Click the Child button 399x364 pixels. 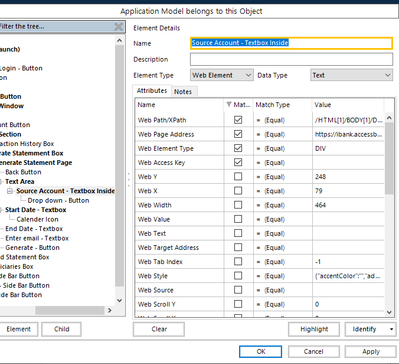pyautogui.click(x=61, y=329)
